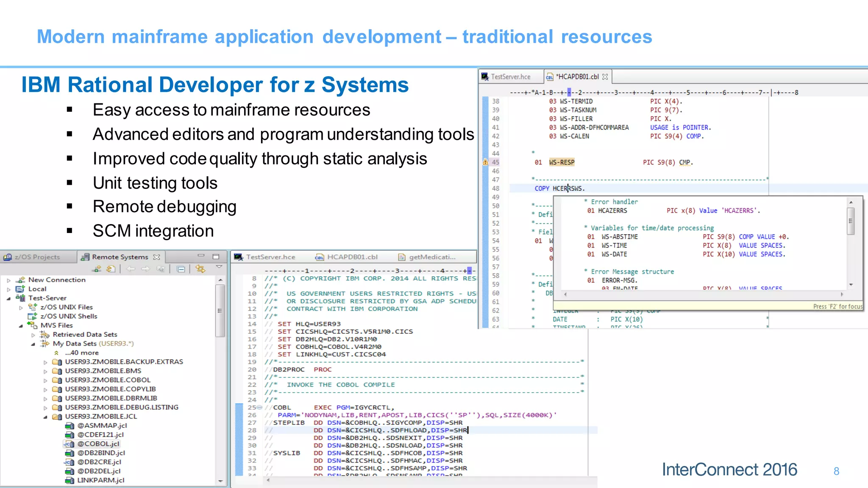Click the Back arrow in Remote Systems toolbar
Screen dimensions: 868x488
[131, 269]
